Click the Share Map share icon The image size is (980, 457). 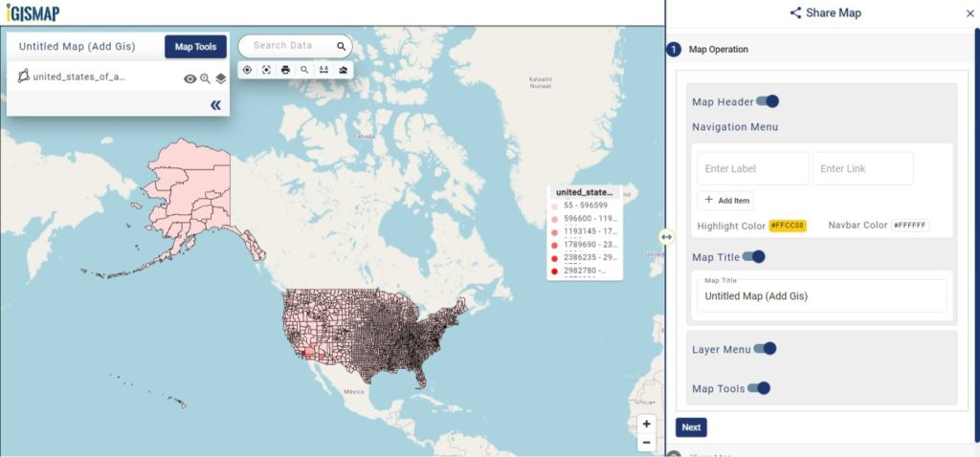795,12
